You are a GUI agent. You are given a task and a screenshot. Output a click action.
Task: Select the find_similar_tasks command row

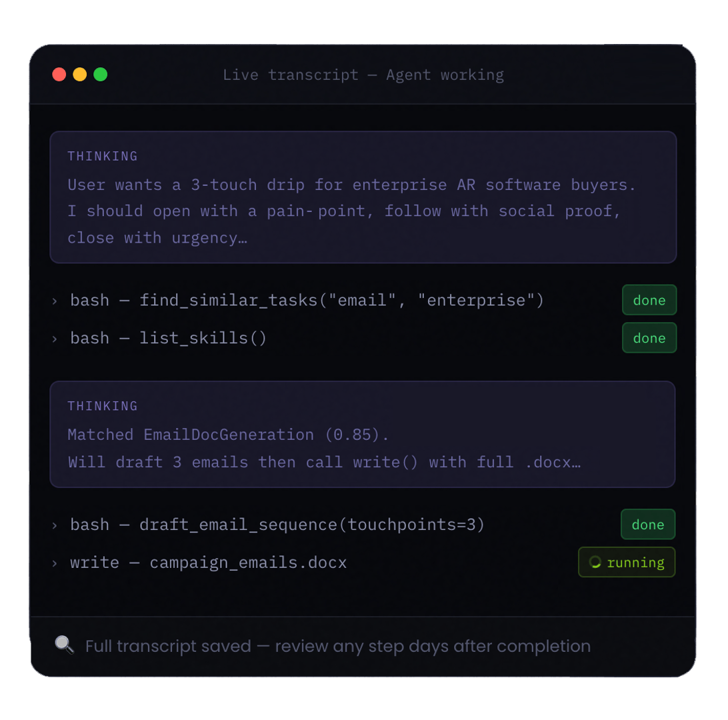(x=307, y=301)
